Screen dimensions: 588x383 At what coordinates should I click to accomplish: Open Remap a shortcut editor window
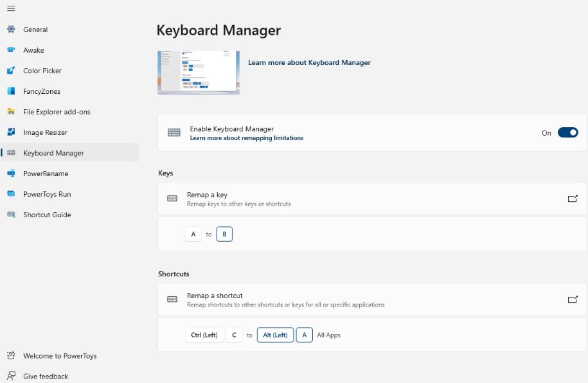pyautogui.click(x=572, y=299)
